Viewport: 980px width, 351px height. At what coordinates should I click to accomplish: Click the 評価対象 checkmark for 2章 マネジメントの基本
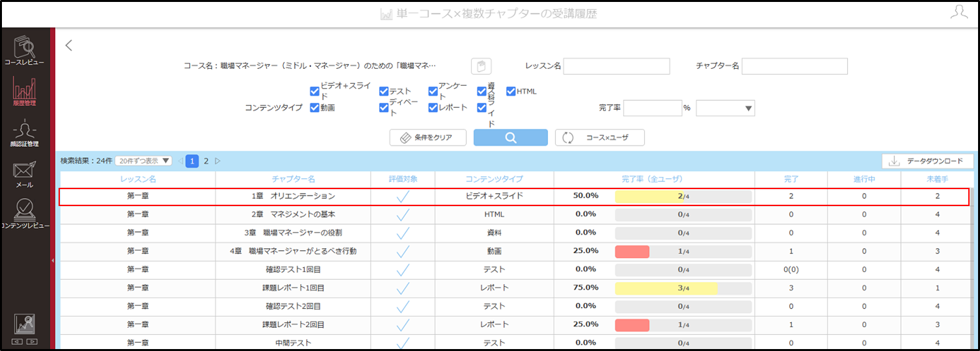[x=403, y=214]
